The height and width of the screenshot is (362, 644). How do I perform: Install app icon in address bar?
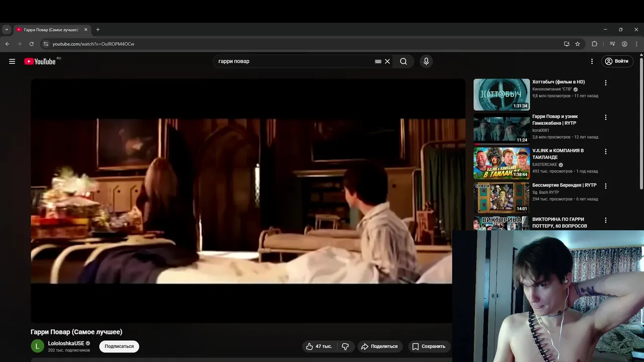(567, 44)
